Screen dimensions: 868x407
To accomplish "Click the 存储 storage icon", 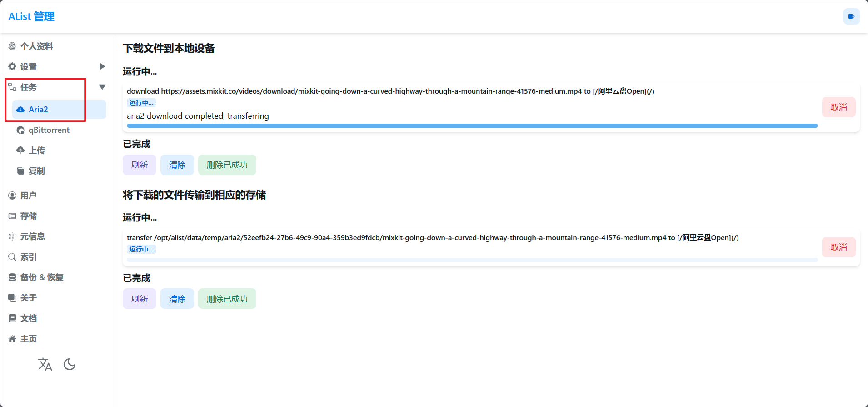I will (x=12, y=216).
